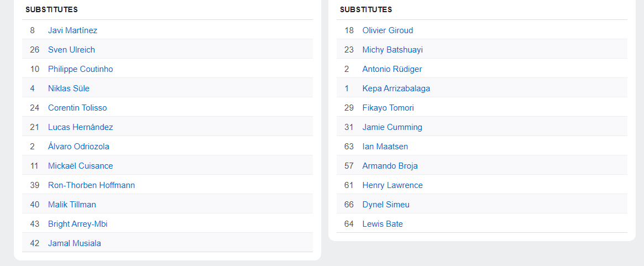This screenshot has width=644, height=266.
Task: Open Jamie Cumming's profile
Action: tap(392, 127)
